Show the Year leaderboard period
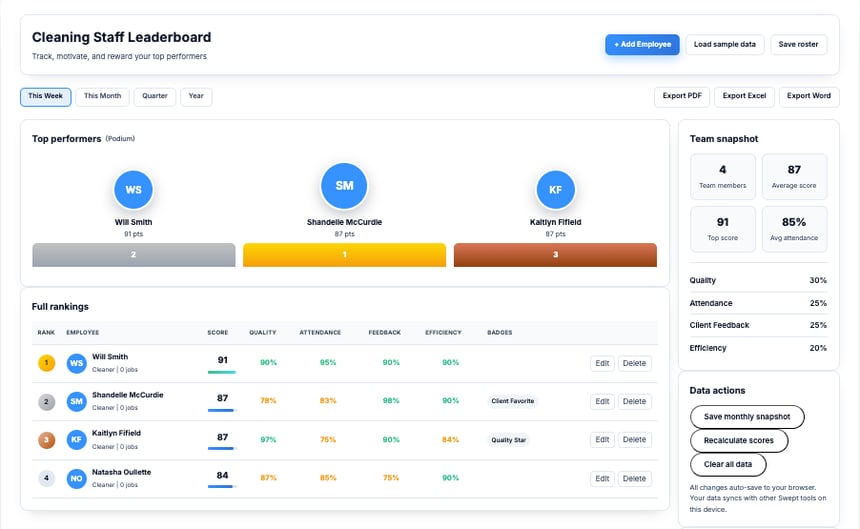 196,96
